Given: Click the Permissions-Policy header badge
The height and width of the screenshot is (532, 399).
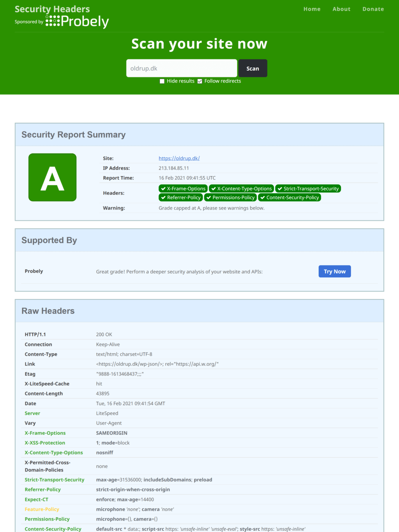Looking at the screenshot, I should (230, 197).
